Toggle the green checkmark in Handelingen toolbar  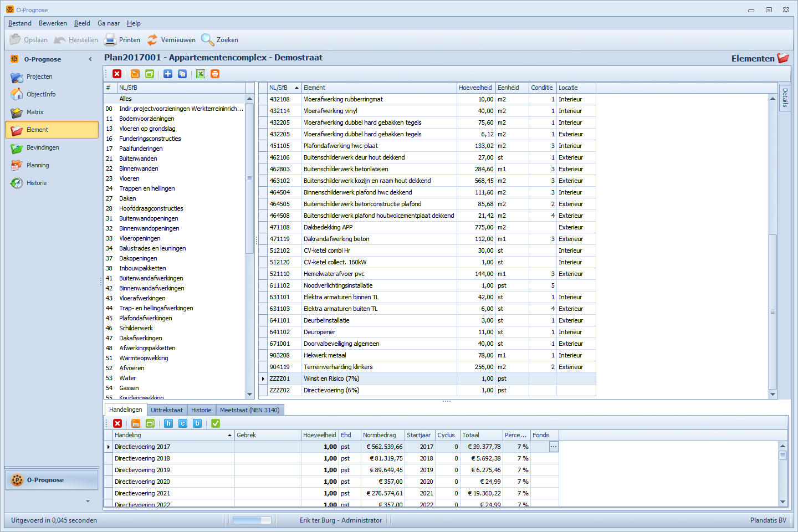[x=216, y=423]
